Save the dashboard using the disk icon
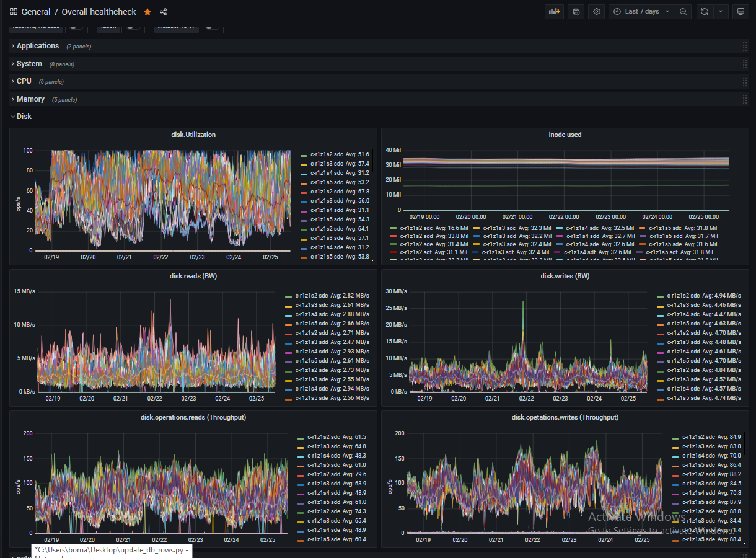Screen dimensions: 756x558 click(576, 12)
